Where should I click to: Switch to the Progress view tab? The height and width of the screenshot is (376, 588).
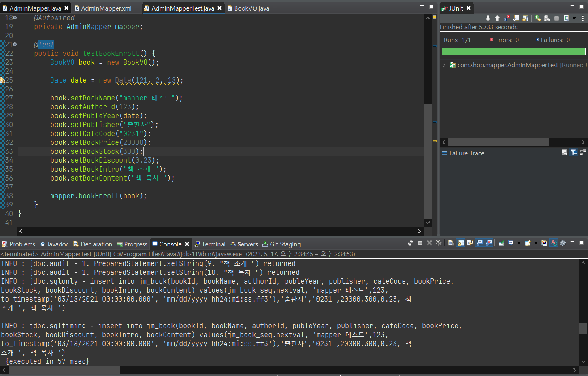pos(132,244)
